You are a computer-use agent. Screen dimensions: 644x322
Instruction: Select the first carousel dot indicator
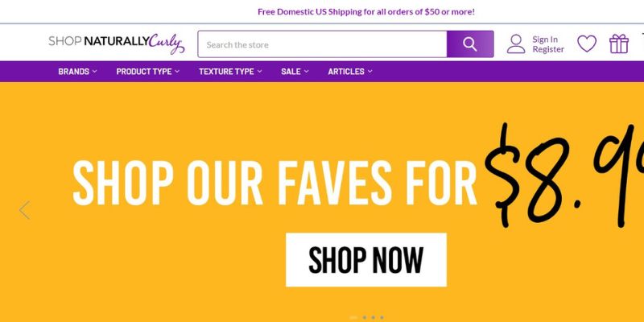pyautogui.click(x=353, y=317)
